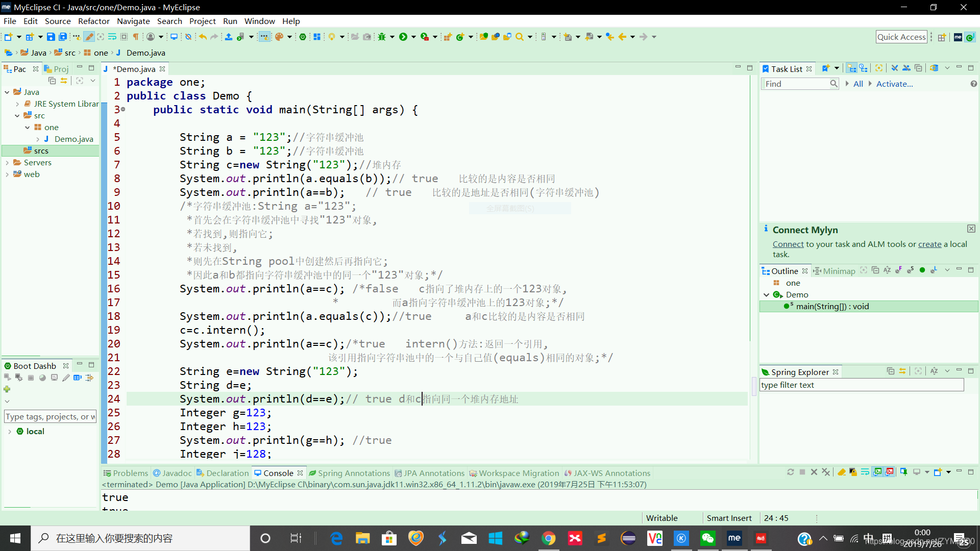Toggle Hide Fields in Outline

(x=899, y=270)
